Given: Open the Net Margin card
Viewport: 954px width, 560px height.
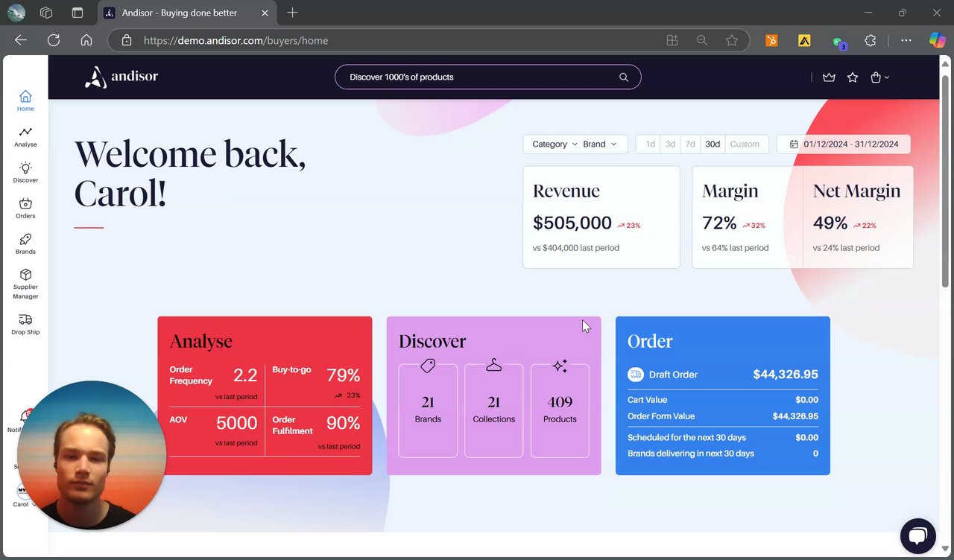Looking at the screenshot, I should (x=858, y=217).
